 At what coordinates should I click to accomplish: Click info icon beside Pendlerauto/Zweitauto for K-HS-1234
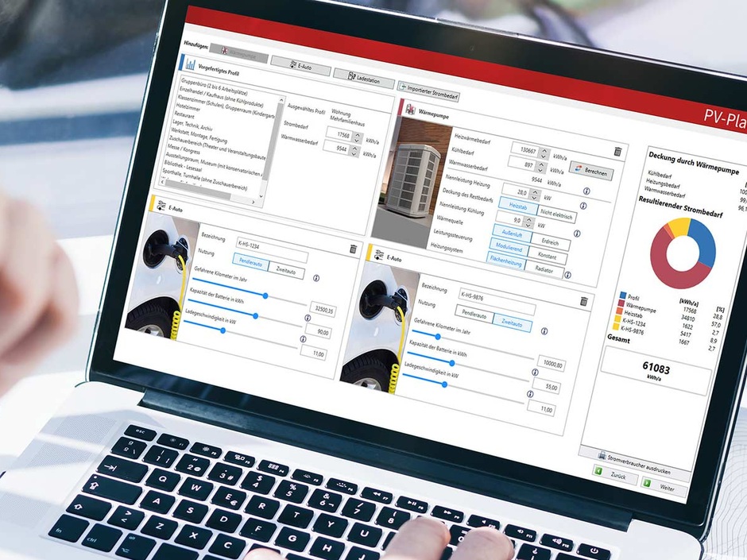pos(316,279)
